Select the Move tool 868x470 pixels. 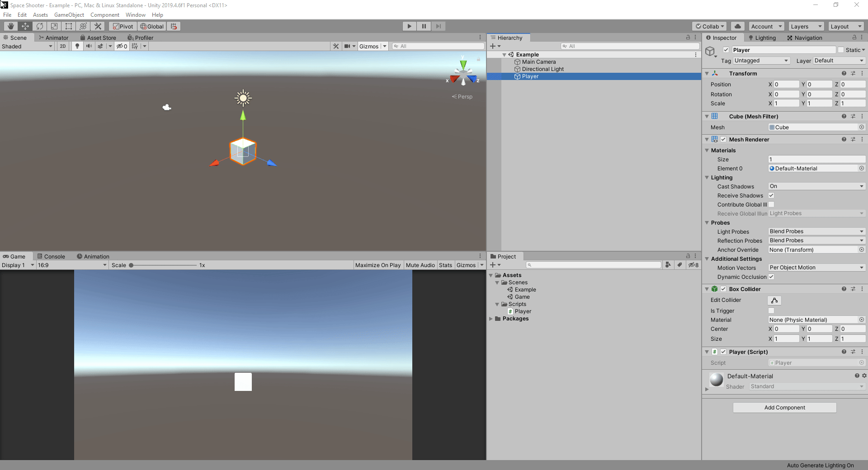[x=25, y=26]
